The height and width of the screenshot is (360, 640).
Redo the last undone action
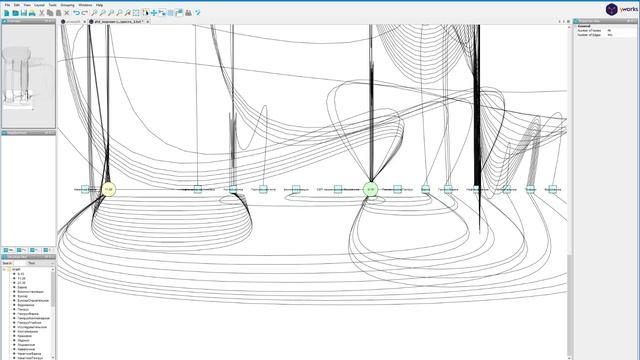tap(84, 13)
